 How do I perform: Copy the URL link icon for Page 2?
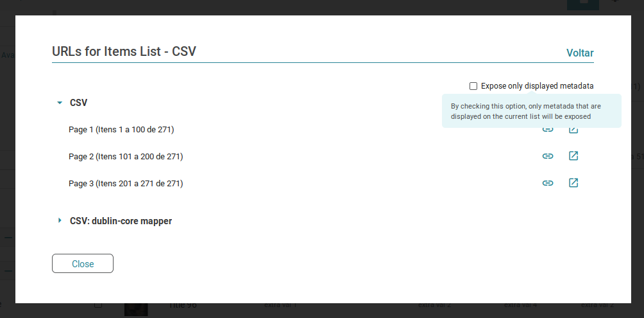(x=548, y=156)
